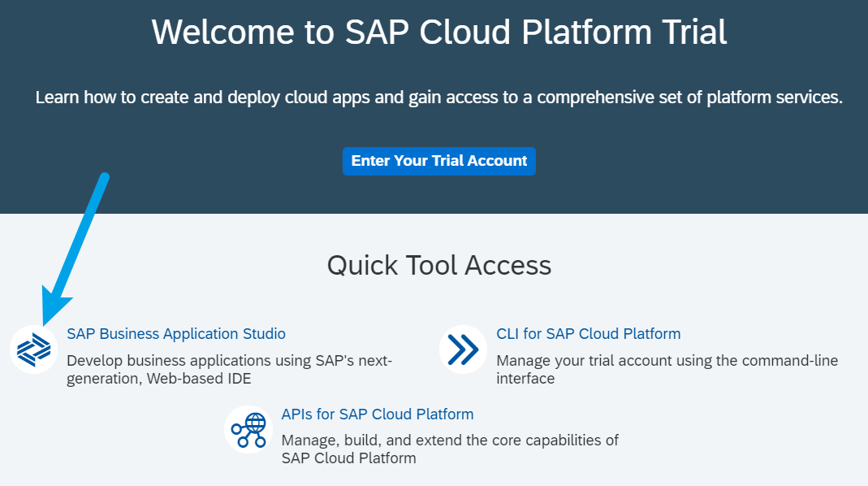The width and height of the screenshot is (868, 486).
Task: Click the 'Develop business applications' description text
Action: pos(229,370)
